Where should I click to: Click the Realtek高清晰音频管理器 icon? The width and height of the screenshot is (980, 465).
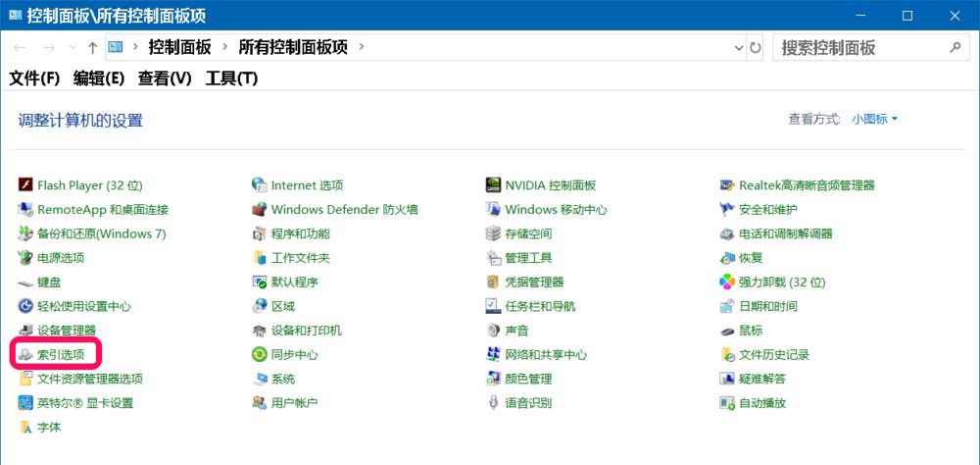[727, 185]
